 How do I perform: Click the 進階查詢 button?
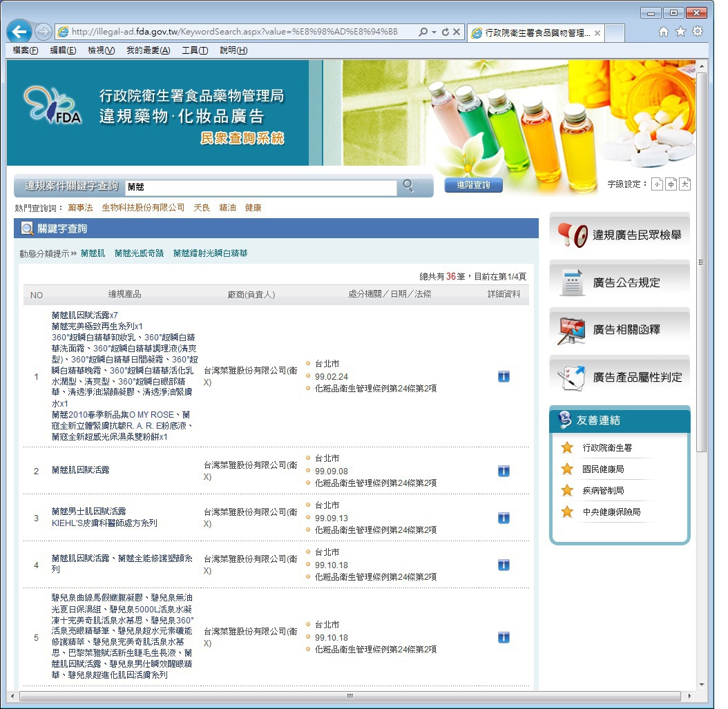pos(473,185)
